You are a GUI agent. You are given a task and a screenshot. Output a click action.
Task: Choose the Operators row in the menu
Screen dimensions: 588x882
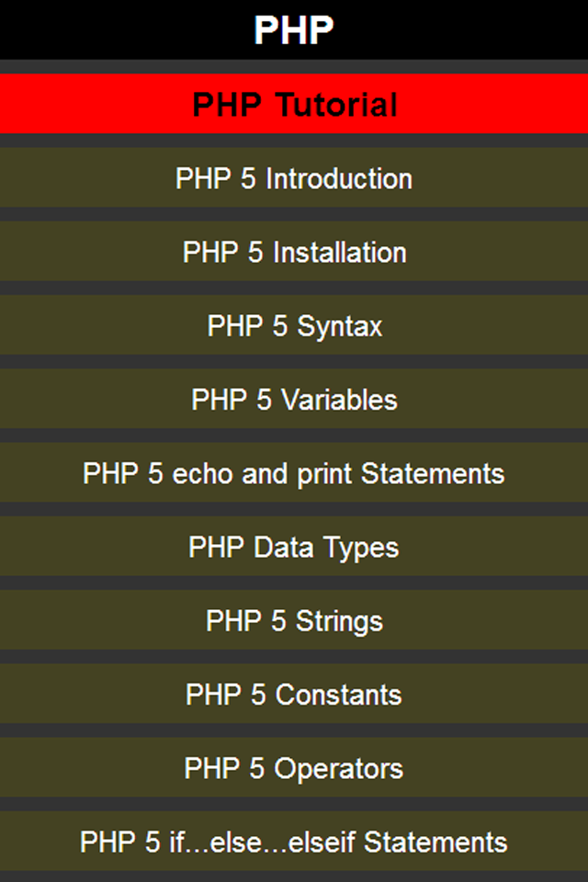pyautogui.click(x=294, y=767)
